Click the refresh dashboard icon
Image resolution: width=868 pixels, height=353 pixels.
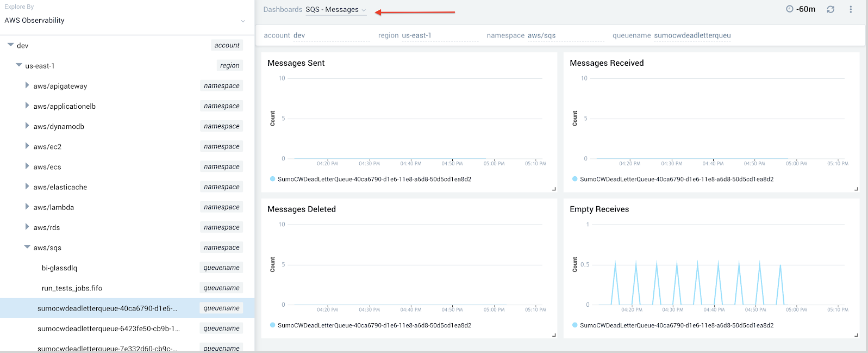pos(830,9)
